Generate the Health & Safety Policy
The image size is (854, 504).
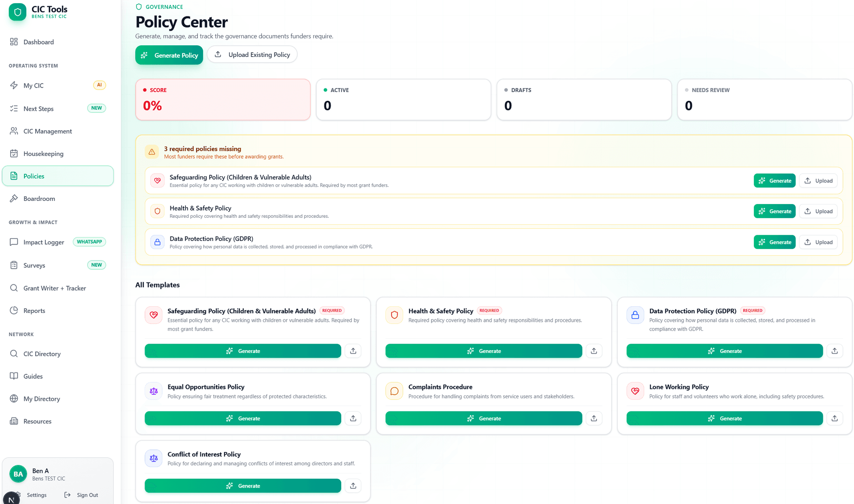774,211
